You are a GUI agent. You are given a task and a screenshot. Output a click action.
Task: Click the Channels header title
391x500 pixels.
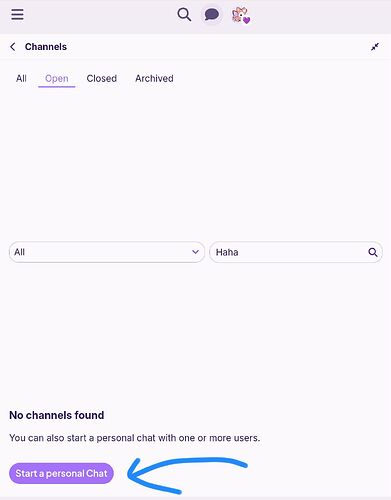(46, 47)
